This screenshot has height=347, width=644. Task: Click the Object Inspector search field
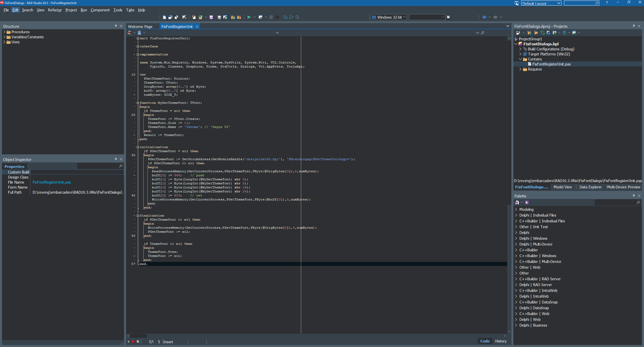pyautogui.click(x=100, y=166)
